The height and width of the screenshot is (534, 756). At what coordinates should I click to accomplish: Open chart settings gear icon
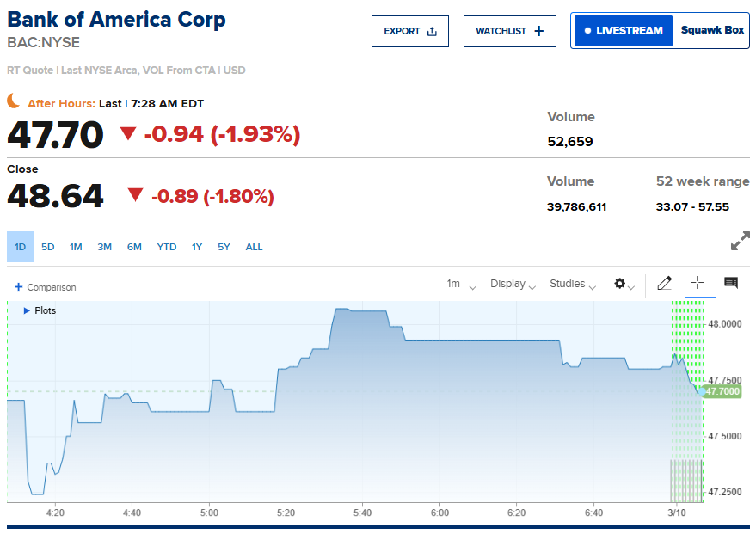620,284
